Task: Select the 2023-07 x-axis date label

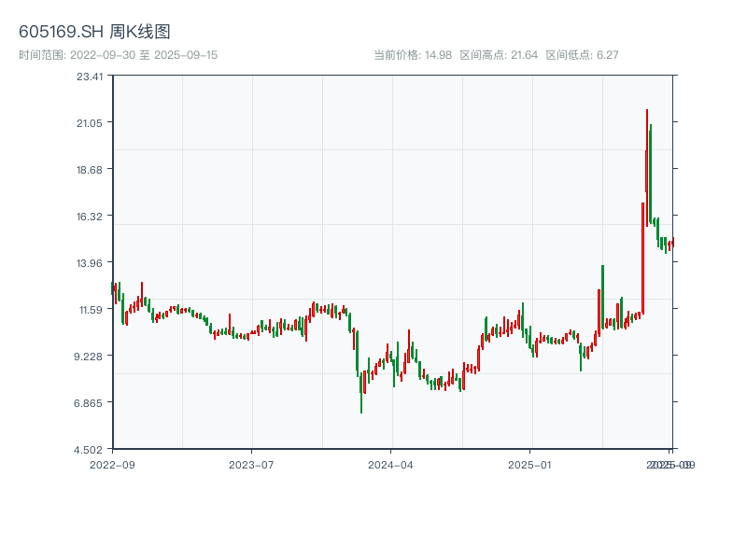Action: (x=252, y=464)
